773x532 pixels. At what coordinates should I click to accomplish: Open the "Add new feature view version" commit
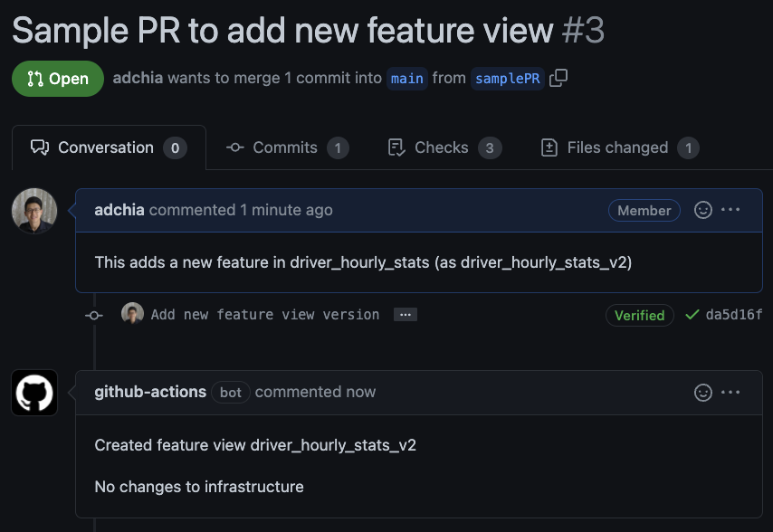point(265,315)
